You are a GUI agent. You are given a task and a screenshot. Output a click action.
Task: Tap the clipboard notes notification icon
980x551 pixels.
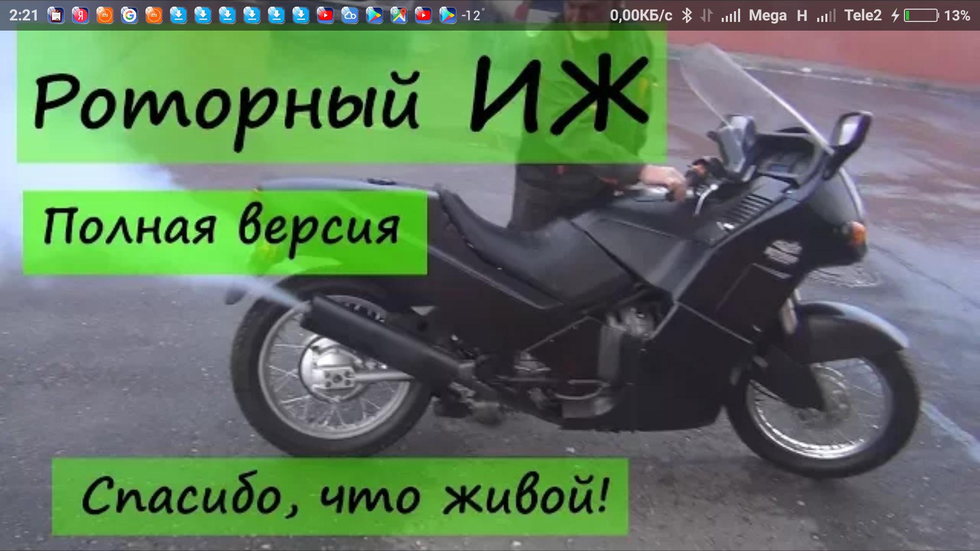point(56,16)
